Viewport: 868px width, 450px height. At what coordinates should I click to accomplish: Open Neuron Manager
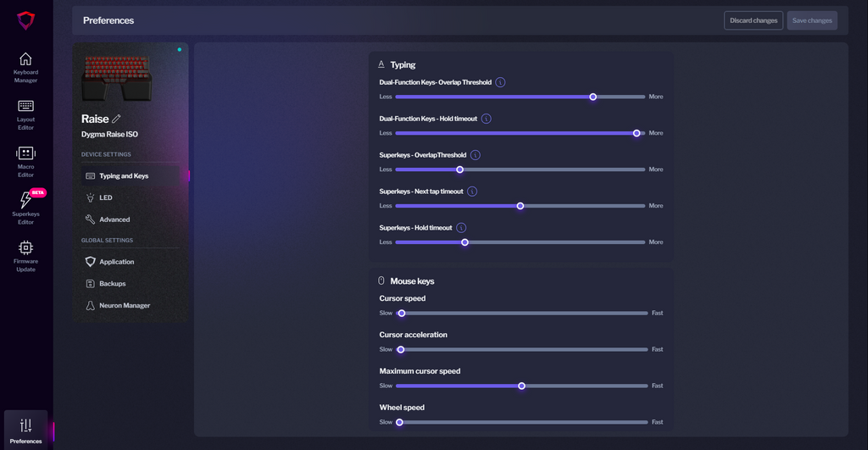(124, 306)
